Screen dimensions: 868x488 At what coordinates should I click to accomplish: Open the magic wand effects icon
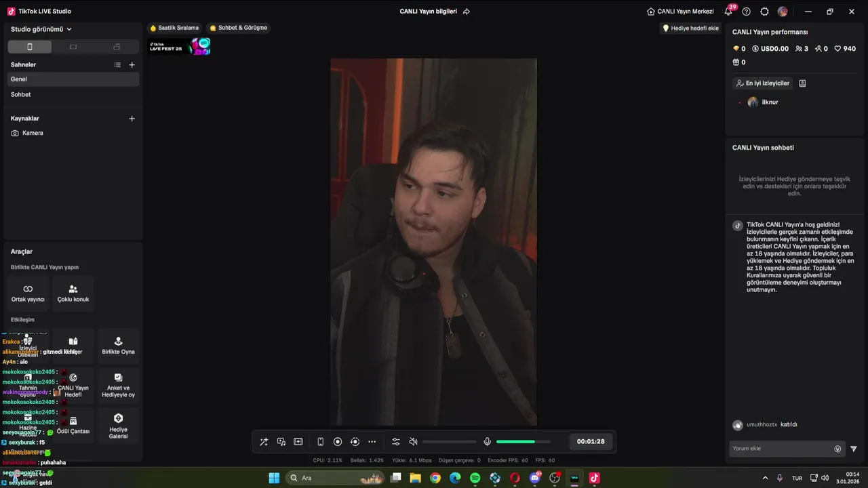(264, 442)
